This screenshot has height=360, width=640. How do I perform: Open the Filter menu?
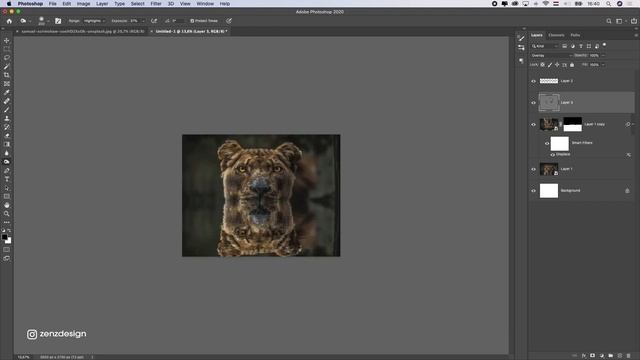(156, 4)
